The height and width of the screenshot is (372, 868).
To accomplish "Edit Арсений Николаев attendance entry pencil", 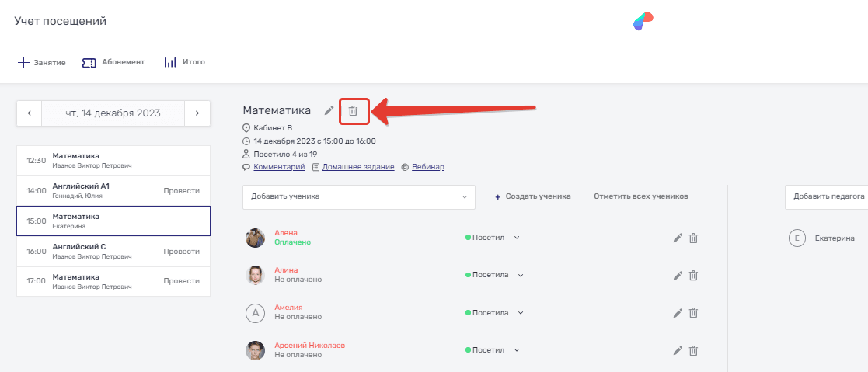I will [x=678, y=351].
